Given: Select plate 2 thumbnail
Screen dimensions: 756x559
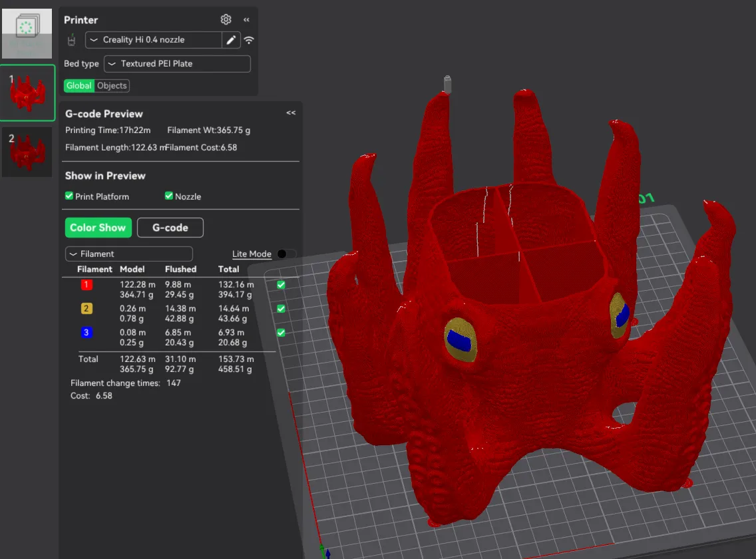Looking at the screenshot, I should click(27, 152).
